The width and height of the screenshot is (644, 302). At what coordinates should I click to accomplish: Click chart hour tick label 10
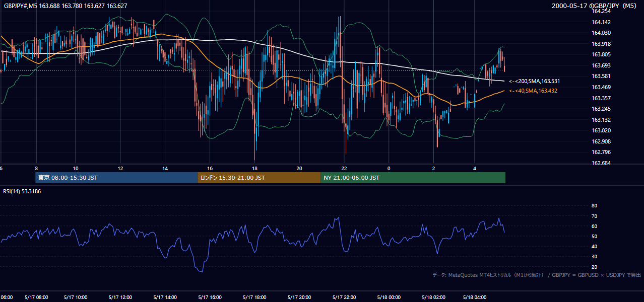coord(76,168)
